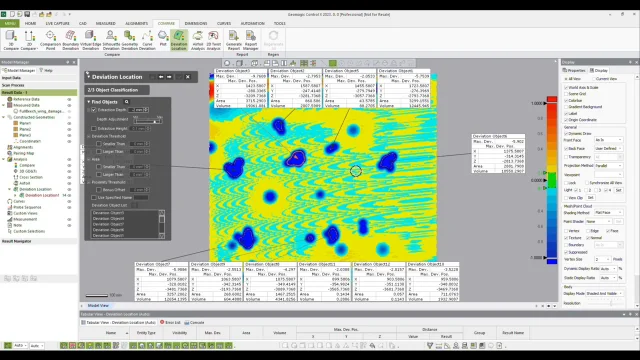Open the Error List tab
640x360 pixels.
click(x=170, y=322)
